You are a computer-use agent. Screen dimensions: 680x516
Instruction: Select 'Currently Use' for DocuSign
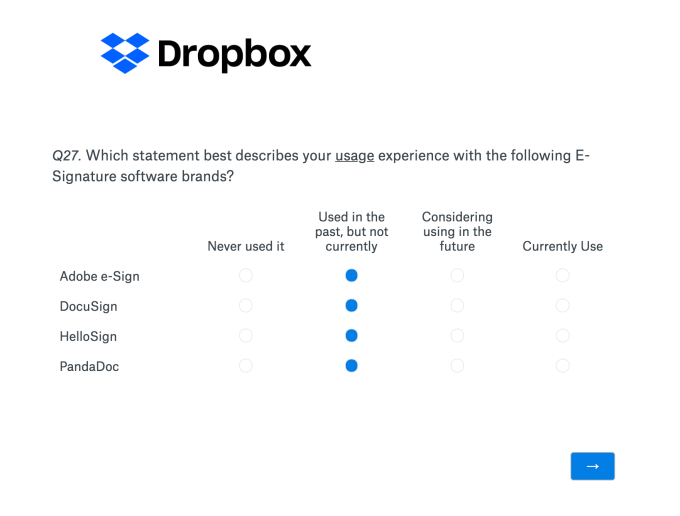(x=562, y=306)
